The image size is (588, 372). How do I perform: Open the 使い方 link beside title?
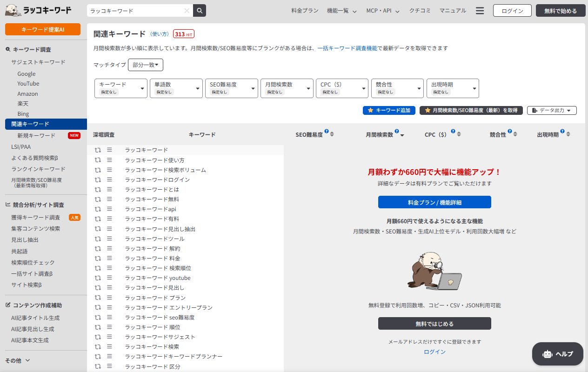tap(160, 34)
